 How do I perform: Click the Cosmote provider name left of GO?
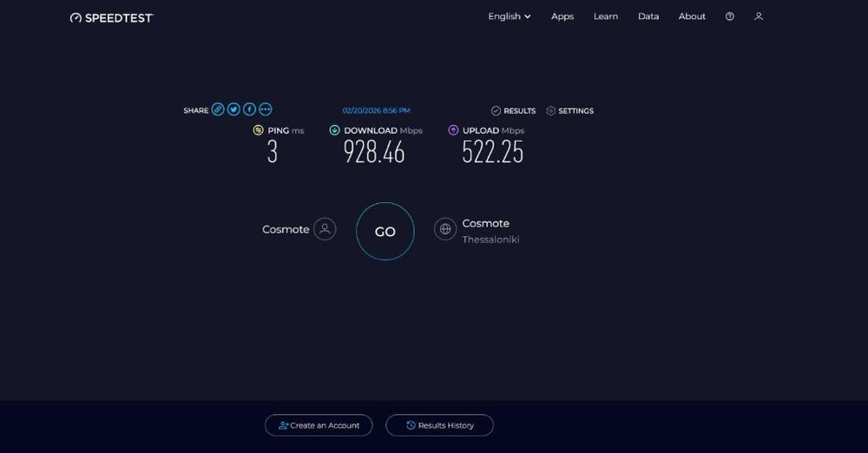coord(286,229)
